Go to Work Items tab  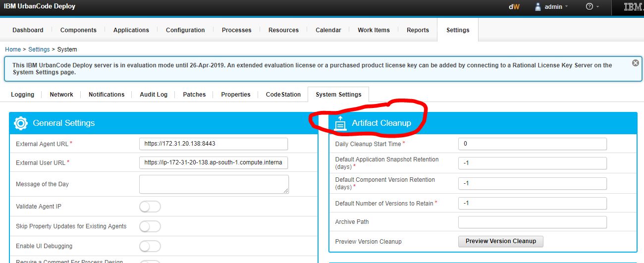[x=374, y=30]
